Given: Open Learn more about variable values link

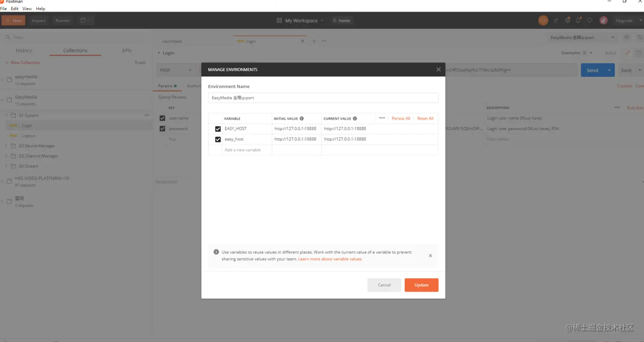Looking at the screenshot, I should click(x=330, y=259).
